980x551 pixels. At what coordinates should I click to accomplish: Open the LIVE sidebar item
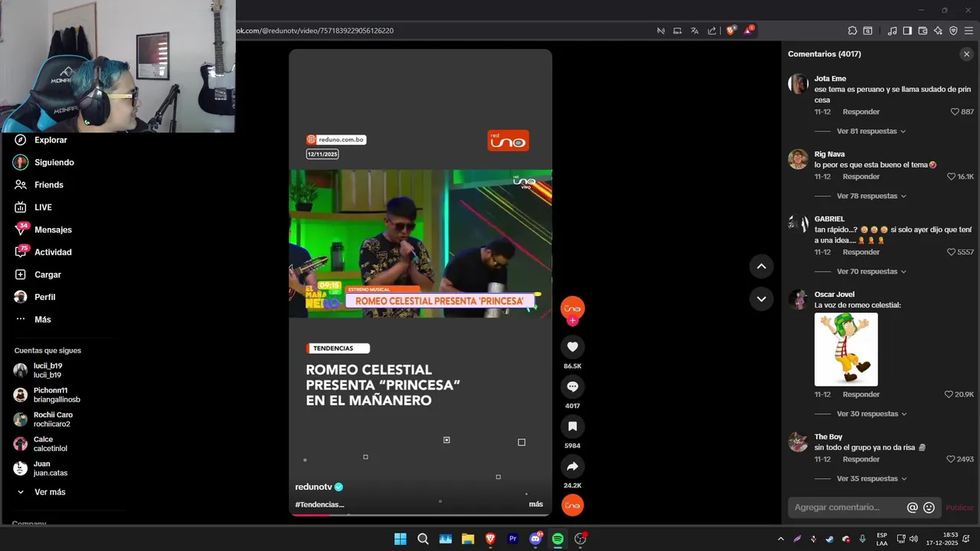tap(33, 207)
